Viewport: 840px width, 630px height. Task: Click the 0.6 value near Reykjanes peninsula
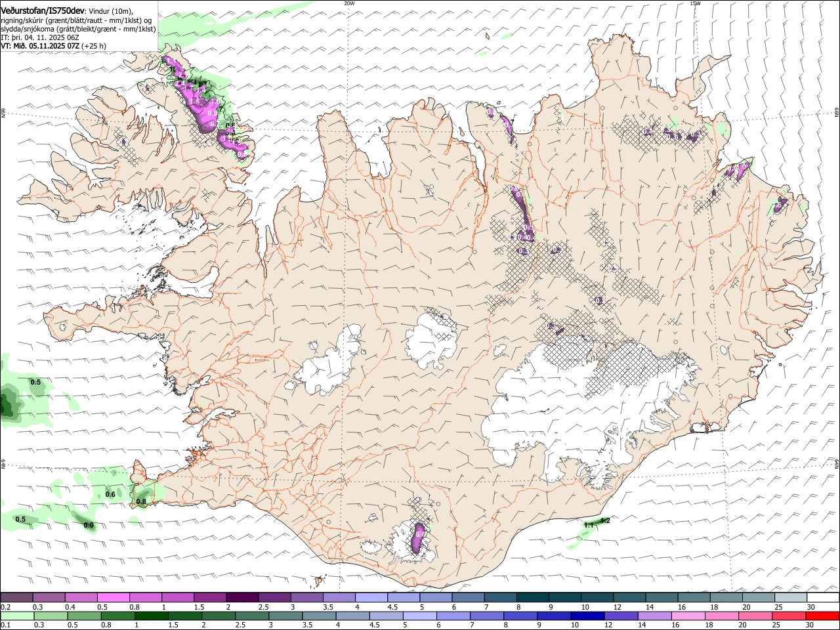pos(110,494)
